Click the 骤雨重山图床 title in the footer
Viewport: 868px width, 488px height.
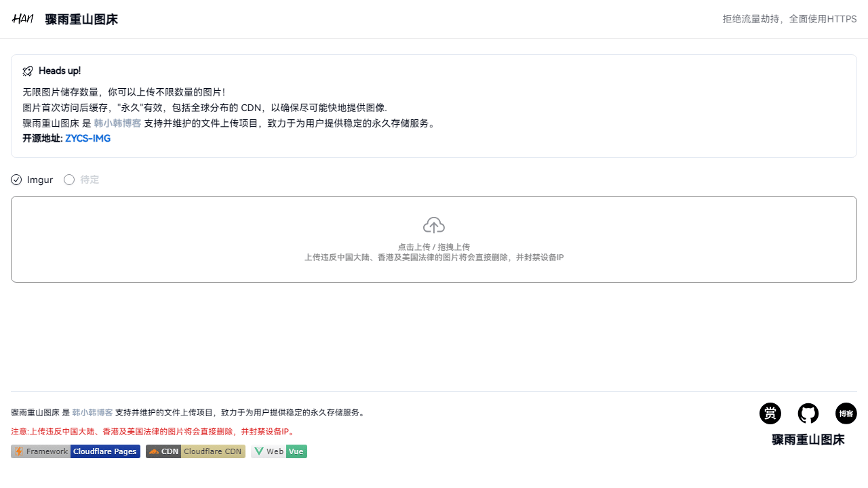(x=808, y=439)
